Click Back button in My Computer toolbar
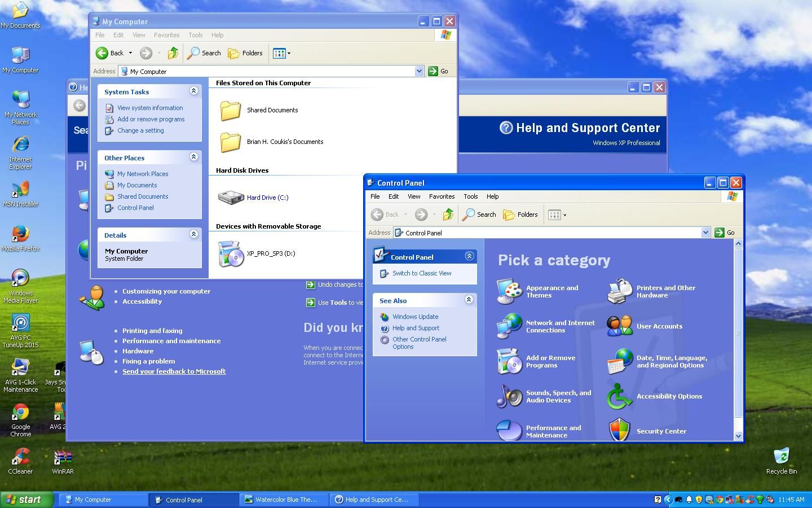This screenshot has width=812, height=508. (110, 53)
